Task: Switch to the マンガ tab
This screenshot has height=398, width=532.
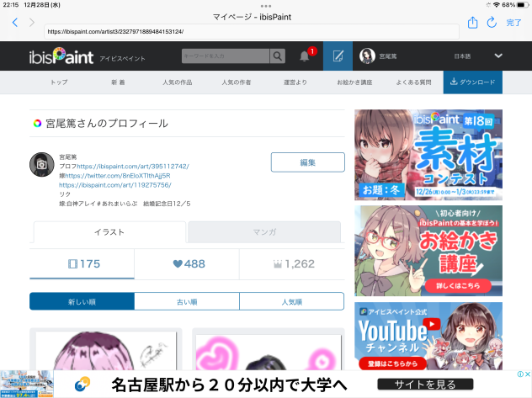Action: click(x=264, y=232)
